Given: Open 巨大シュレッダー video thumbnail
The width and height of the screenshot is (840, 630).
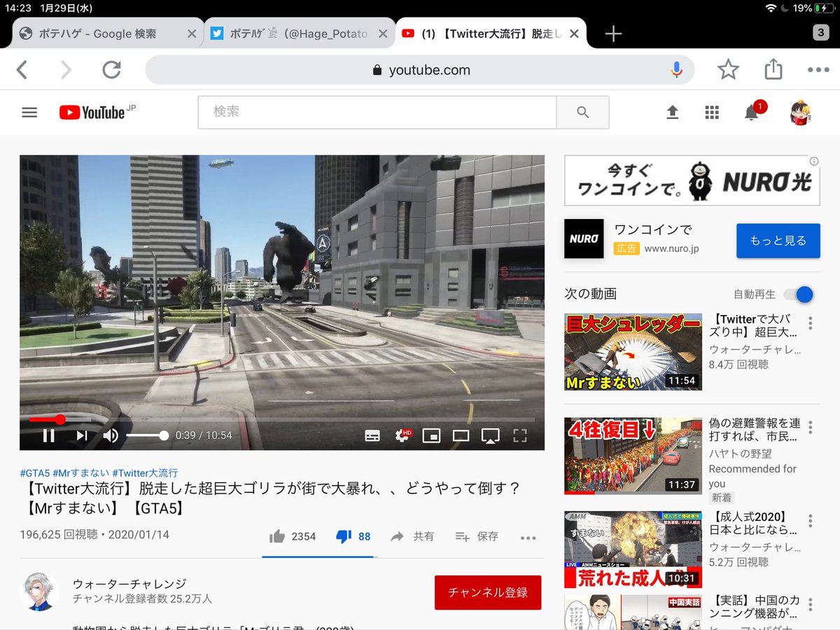Looking at the screenshot, I should click(633, 351).
